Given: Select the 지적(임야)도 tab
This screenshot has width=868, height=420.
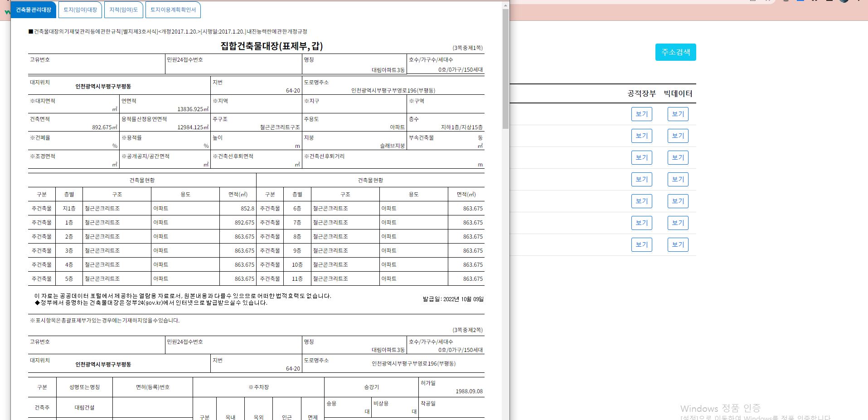Looking at the screenshot, I should click(x=123, y=10).
